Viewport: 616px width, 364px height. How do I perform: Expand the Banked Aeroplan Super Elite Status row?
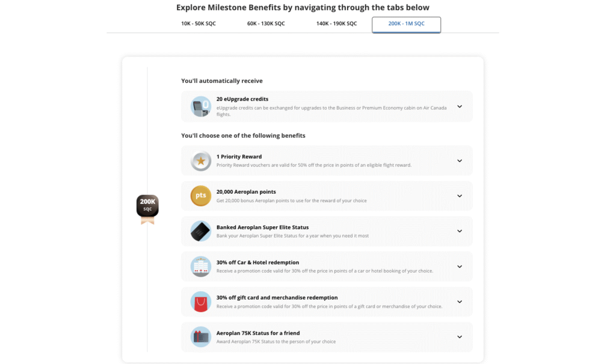(460, 231)
